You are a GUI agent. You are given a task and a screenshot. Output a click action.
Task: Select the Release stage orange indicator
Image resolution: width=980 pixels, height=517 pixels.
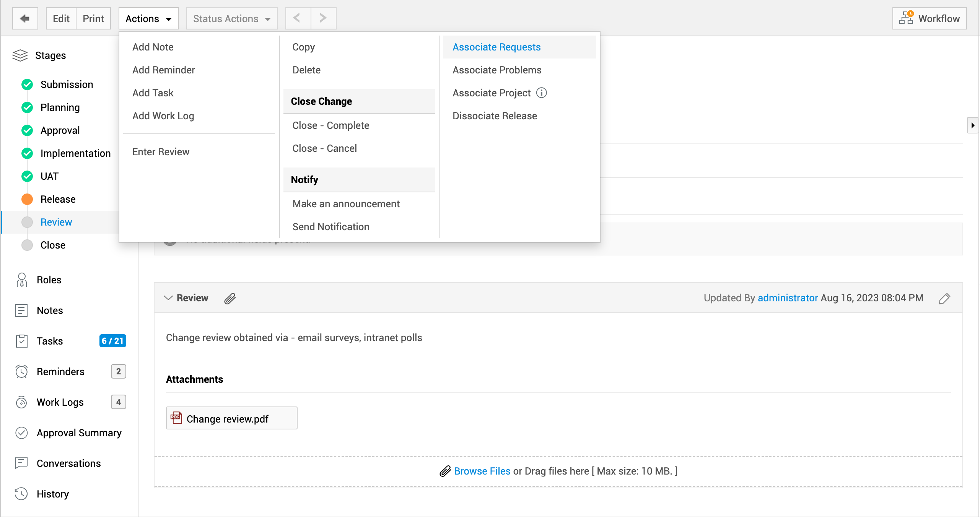coord(27,199)
